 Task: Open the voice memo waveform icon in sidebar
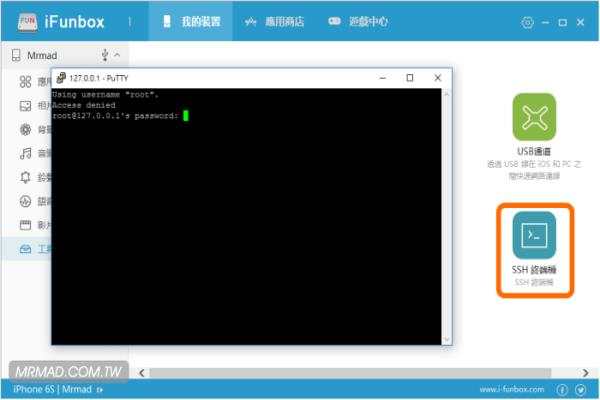pyautogui.click(x=25, y=201)
